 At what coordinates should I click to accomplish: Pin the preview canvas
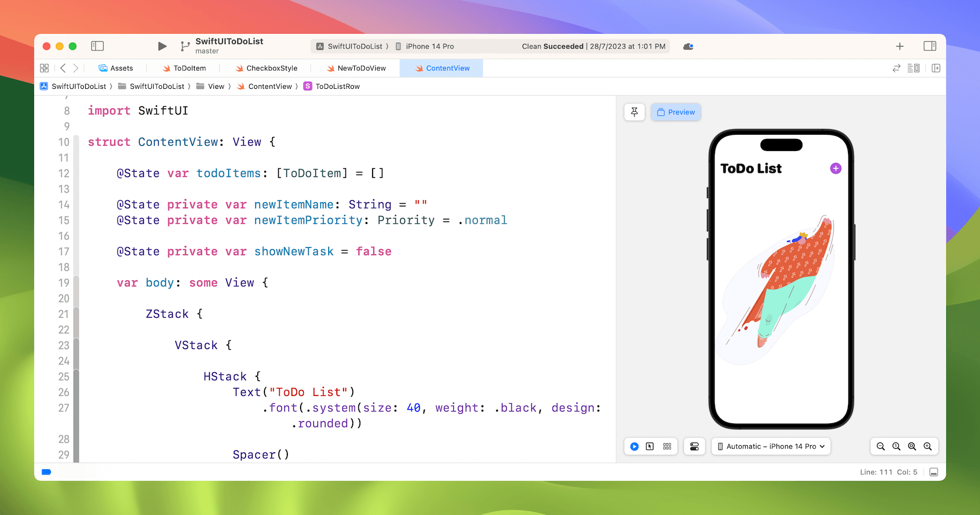pyautogui.click(x=634, y=112)
